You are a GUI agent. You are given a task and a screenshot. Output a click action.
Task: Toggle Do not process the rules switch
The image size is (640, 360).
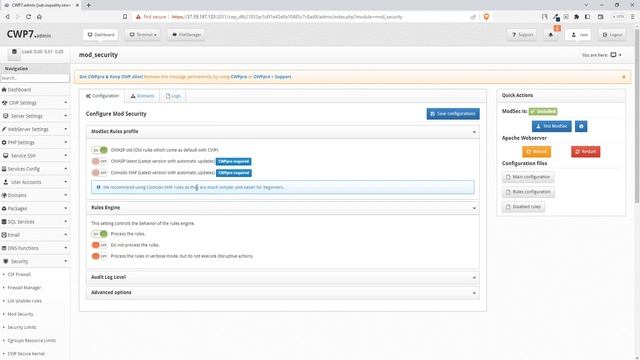tap(99, 245)
